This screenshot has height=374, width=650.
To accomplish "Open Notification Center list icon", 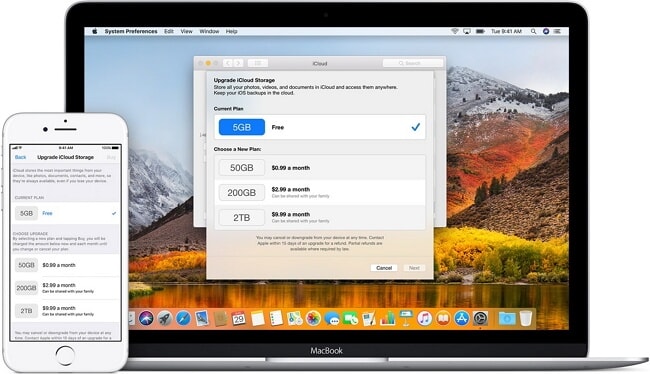I will (x=558, y=31).
